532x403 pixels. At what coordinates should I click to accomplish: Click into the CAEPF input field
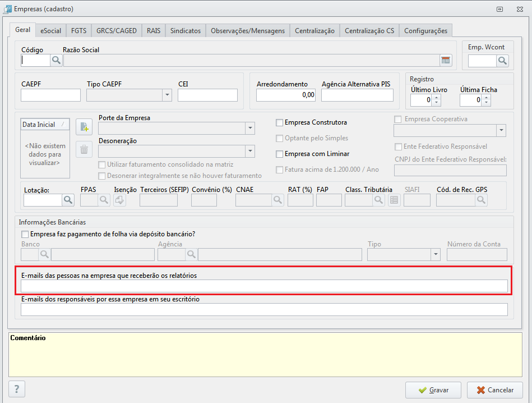(50, 95)
